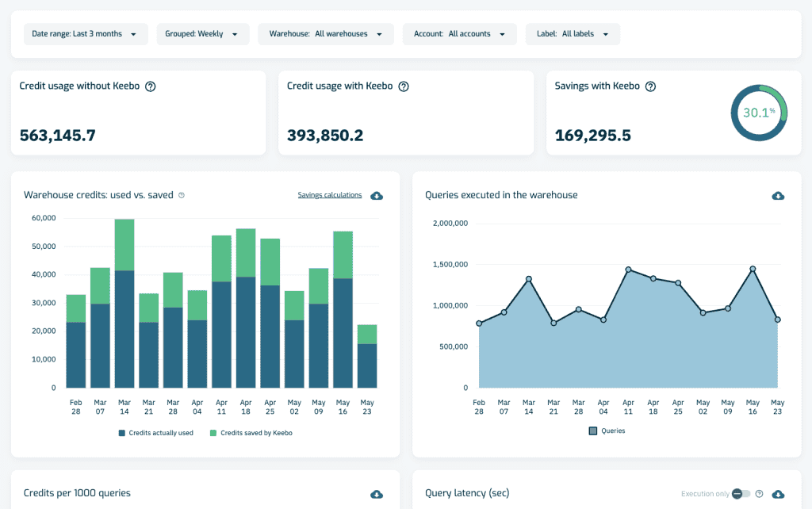Toggle Credits actually used legend item

155,433
